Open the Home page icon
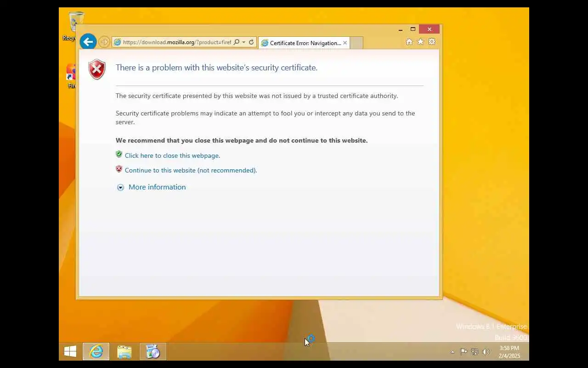 409,42
